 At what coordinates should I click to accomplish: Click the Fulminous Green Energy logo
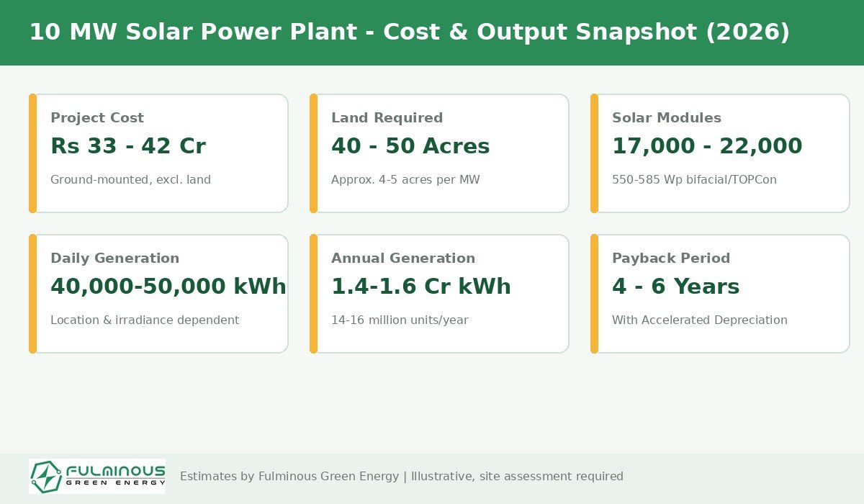(97, 476)
